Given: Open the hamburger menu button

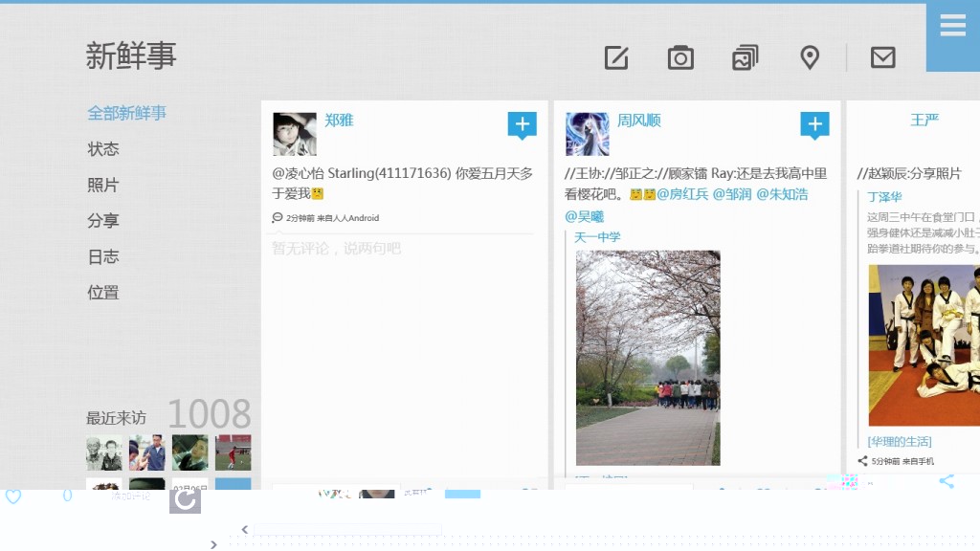Looking at the screenshot, I should pyautogui.click(x=952, y=26).
